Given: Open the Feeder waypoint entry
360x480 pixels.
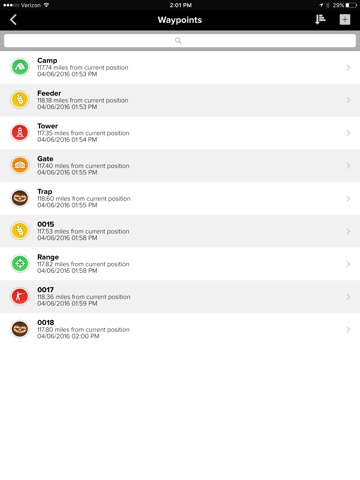Looking at the screenshot, I should pyautogui.click(x=180, y=100).
